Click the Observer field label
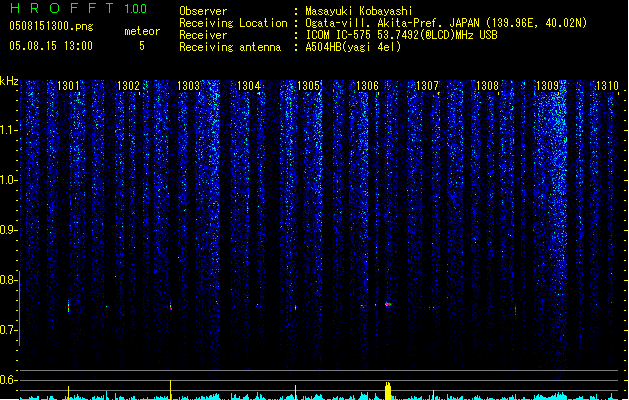629x400 pixels. pos(203,11)
